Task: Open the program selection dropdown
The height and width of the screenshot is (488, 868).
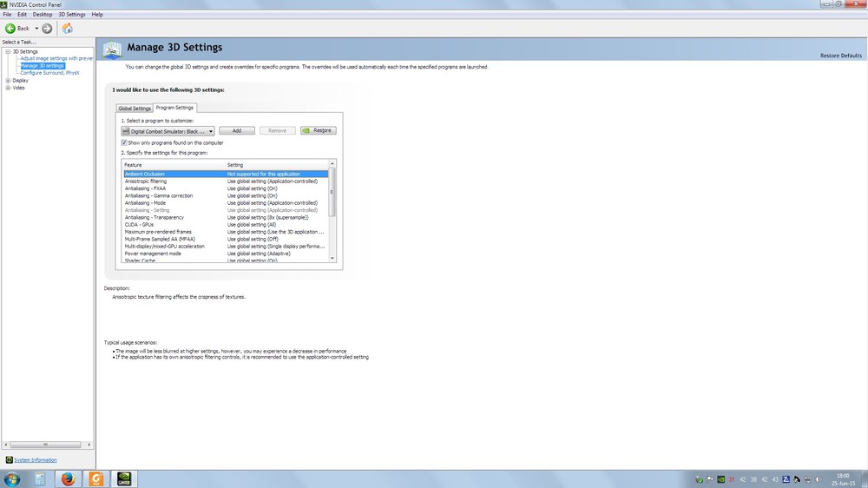Action: pos(168,131)
